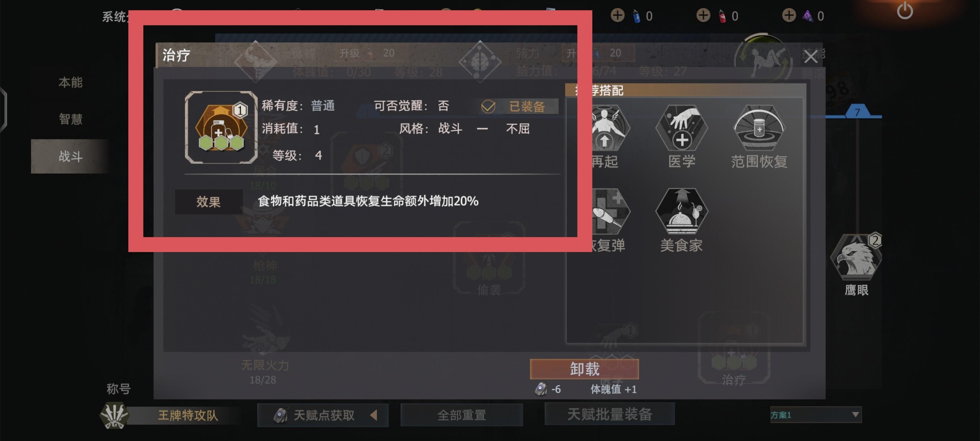Add purple crystal currency with plus icon
This screenshot has height=441, width=980.
coord(789,16)
